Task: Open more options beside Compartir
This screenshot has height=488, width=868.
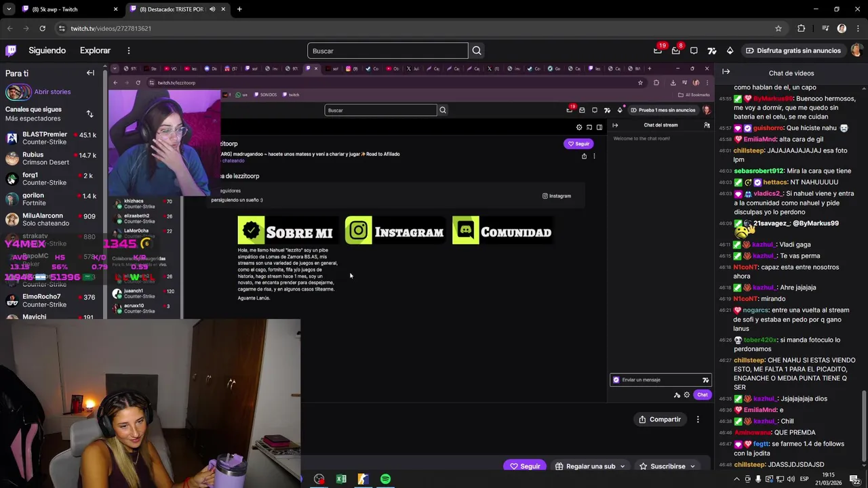Action: click(x=698, y=420)
